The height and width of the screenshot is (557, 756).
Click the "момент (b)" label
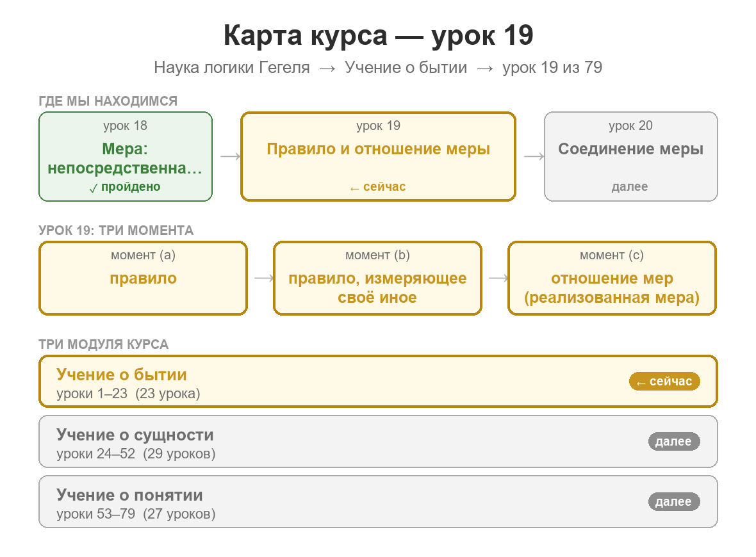pyautogui.click(x=377, y=255)
